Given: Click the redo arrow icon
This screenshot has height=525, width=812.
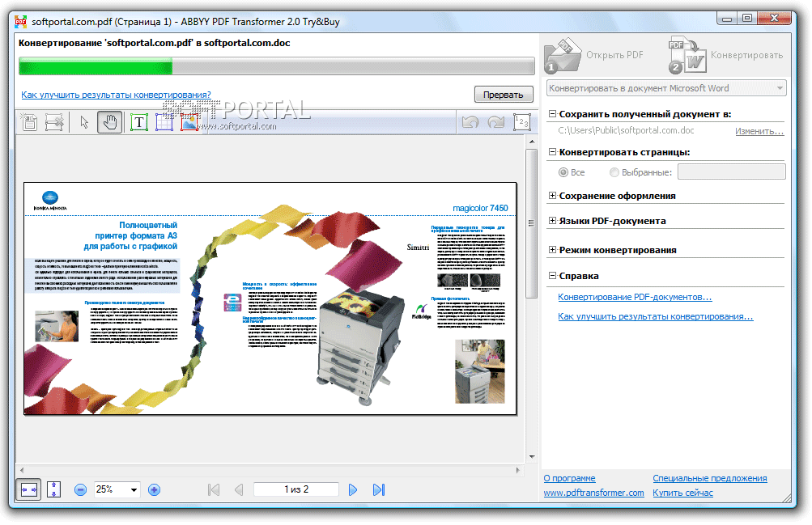Looking at the screenshot, I should tap(495, 123).
